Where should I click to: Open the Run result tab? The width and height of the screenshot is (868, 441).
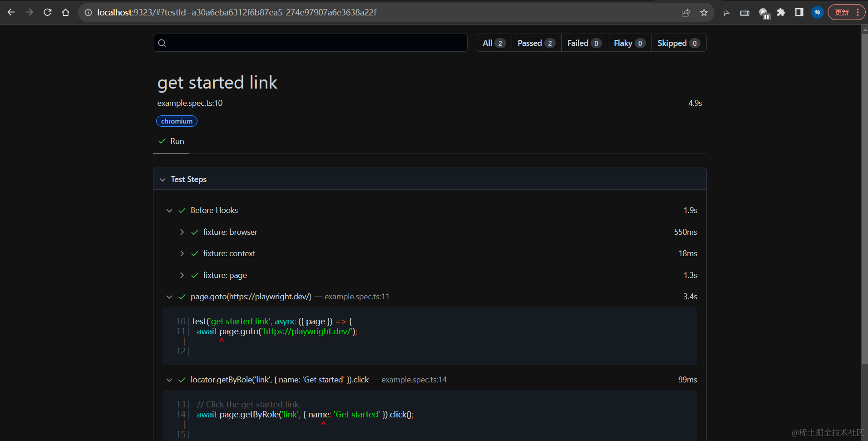point(171,141)
